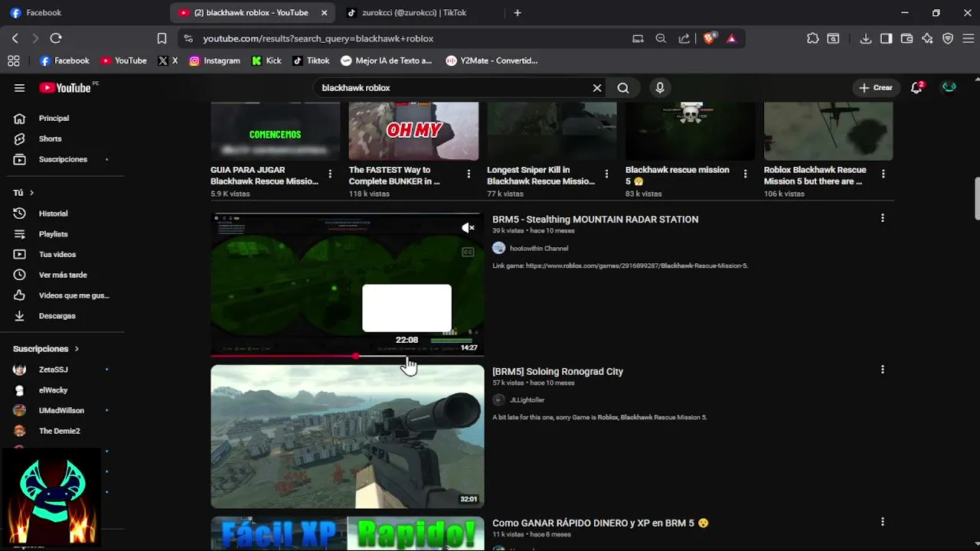This screenshot has width=980, height=551.
Task: Open the OH MY short thumbnail
Action: (x=413, y=132)
